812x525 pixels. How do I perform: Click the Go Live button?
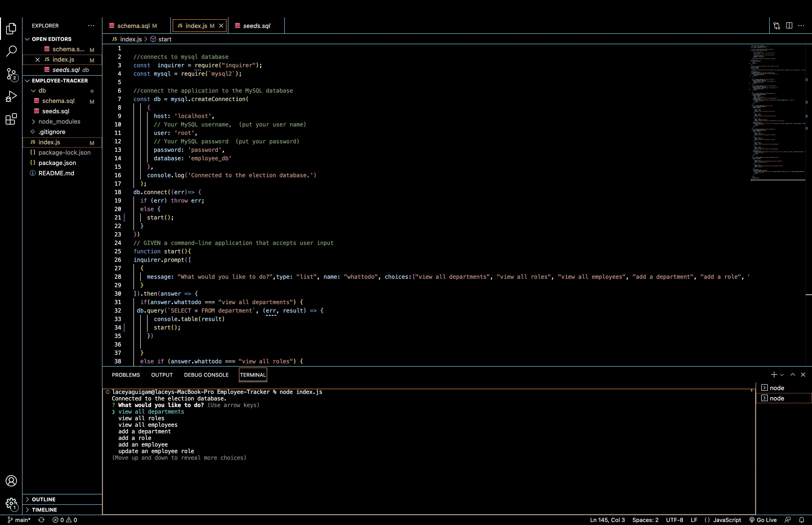763,520
